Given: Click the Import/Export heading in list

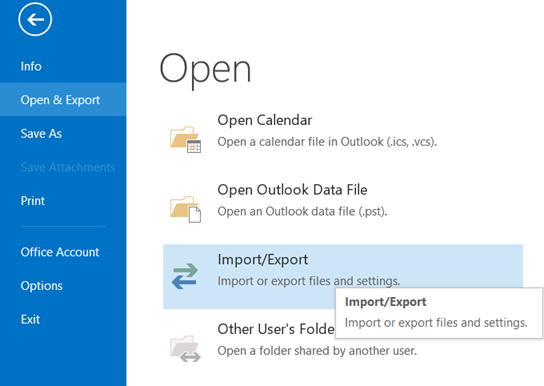Looking at the screenshot, I should (263, 260).
